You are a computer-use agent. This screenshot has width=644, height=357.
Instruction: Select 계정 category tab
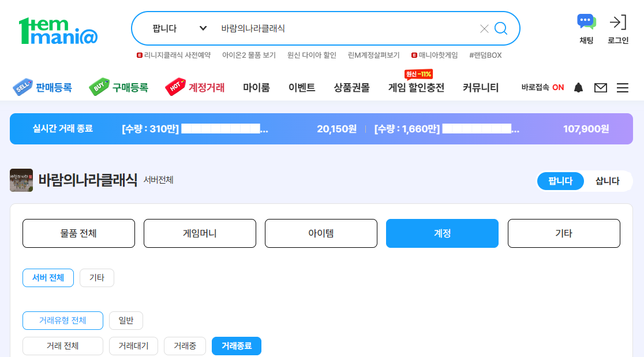443,233
